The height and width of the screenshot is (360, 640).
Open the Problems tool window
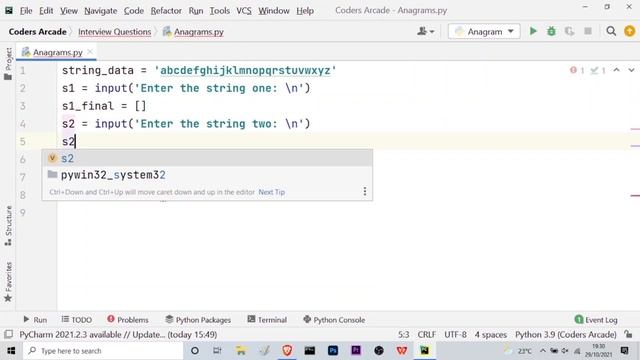[128, 320]
